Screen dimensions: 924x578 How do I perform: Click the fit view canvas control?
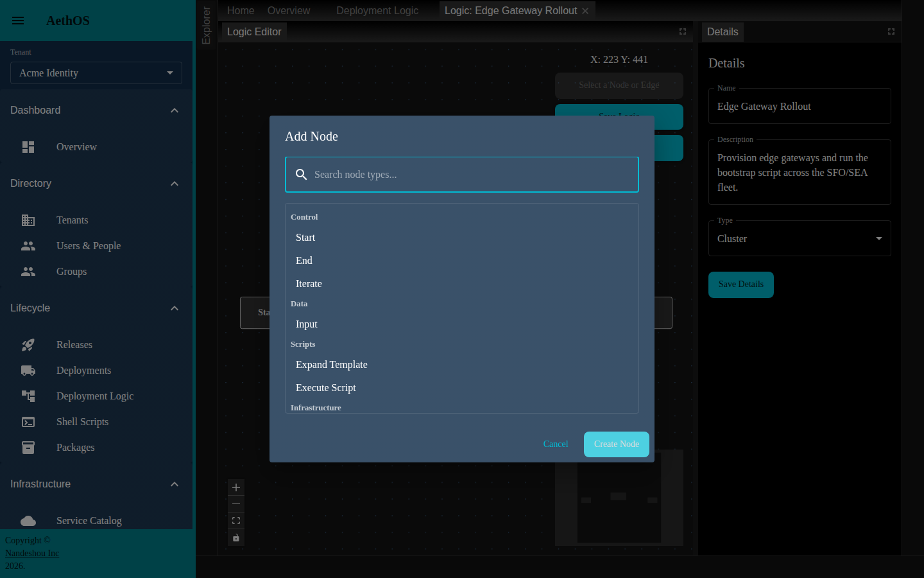(x=236, y=521)
